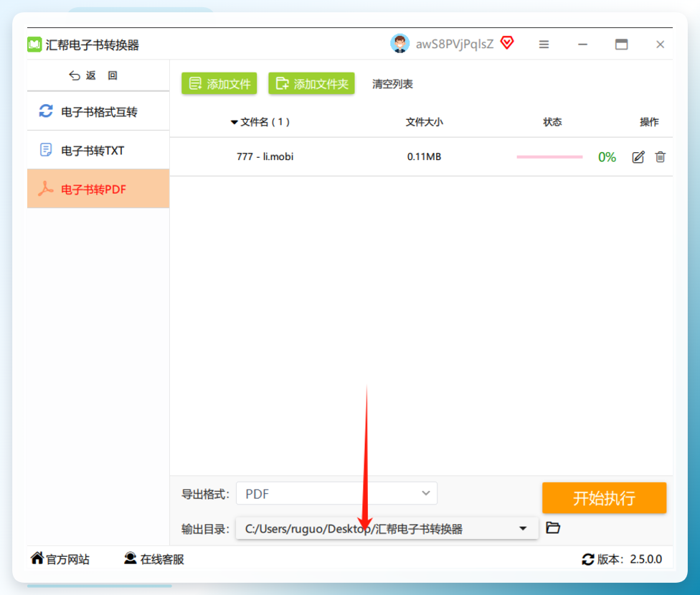Click the pink progress bar
This screenshot has width=700, height=595.
click(549, 156)
